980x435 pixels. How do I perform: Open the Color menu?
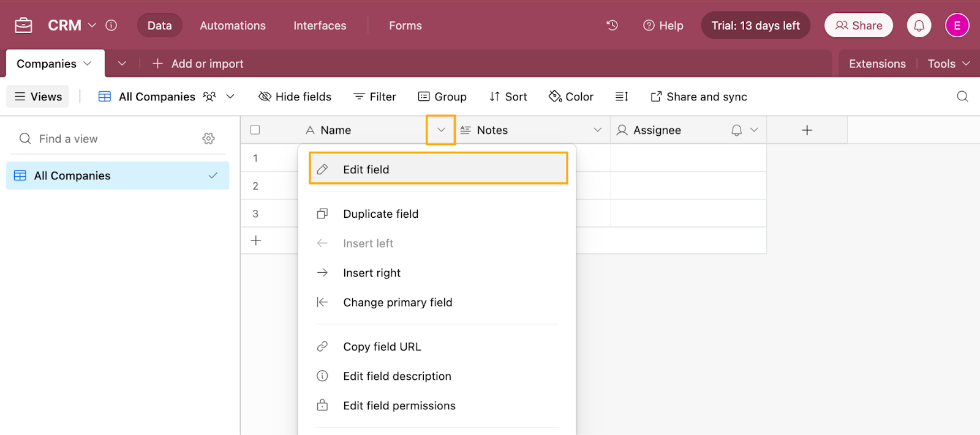click(571, 97)
